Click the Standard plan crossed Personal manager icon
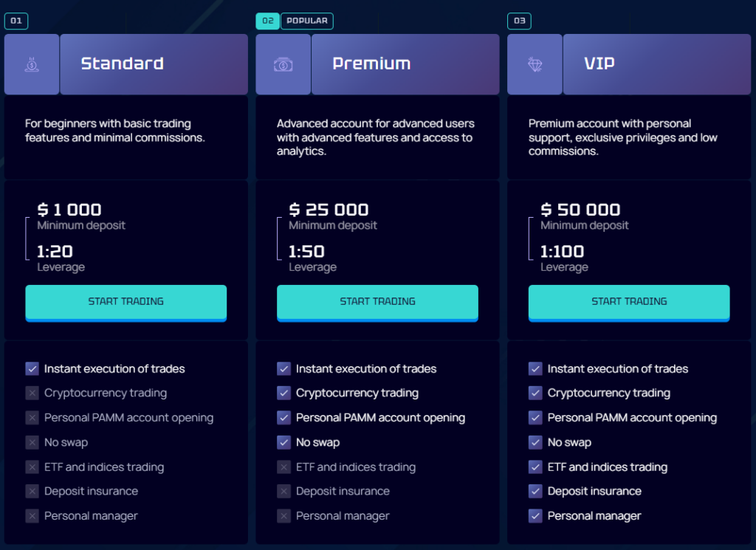756x550 pixels. coord(32,516)
